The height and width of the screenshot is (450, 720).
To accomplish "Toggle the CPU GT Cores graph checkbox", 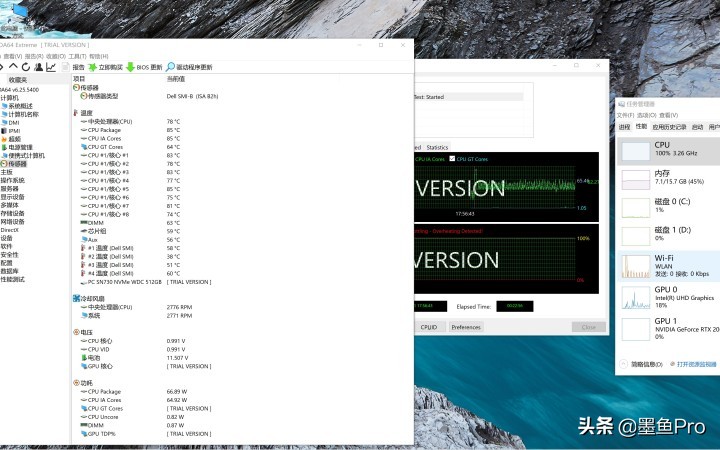I will [452, 159].
